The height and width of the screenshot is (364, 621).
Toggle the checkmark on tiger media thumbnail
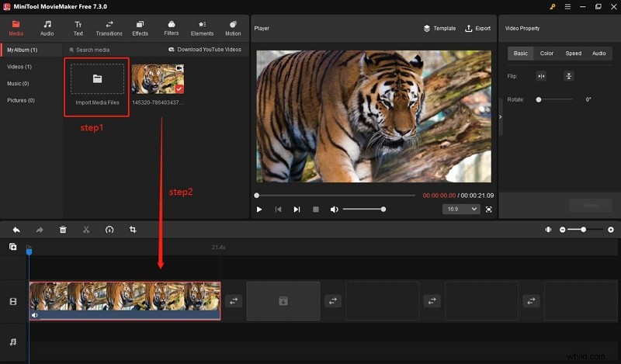coord(179,89)
